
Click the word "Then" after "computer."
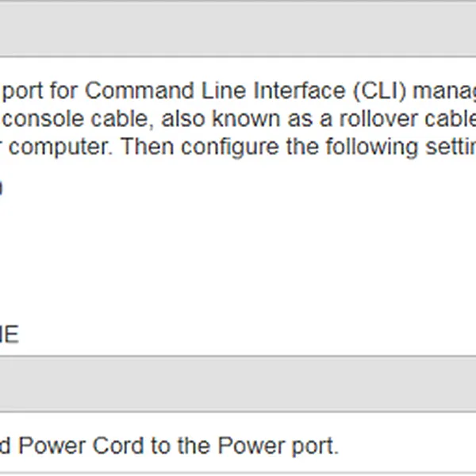(x=148, y=147)
